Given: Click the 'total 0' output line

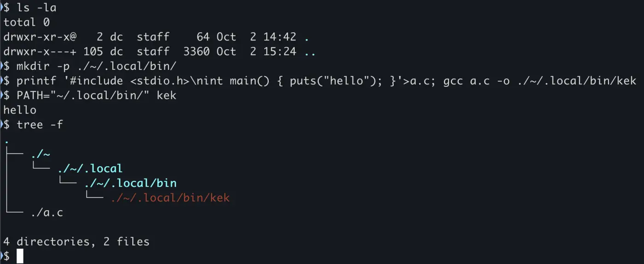Looking at the screenshot, I should (x=26, y=22).
